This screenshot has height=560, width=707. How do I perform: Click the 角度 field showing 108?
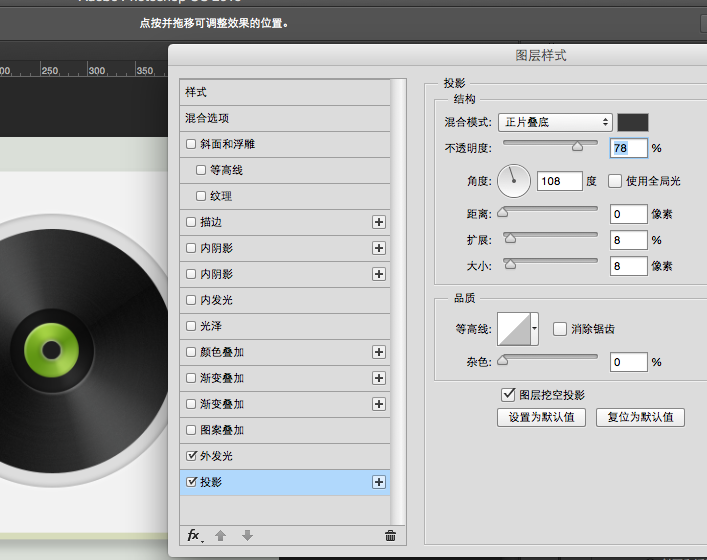pos(560,181)
